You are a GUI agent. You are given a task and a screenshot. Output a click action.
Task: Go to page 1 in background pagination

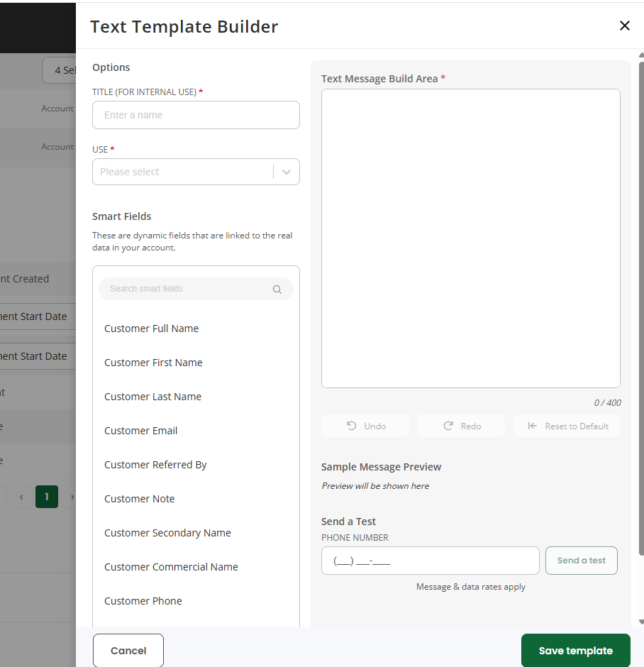[47, 497]
